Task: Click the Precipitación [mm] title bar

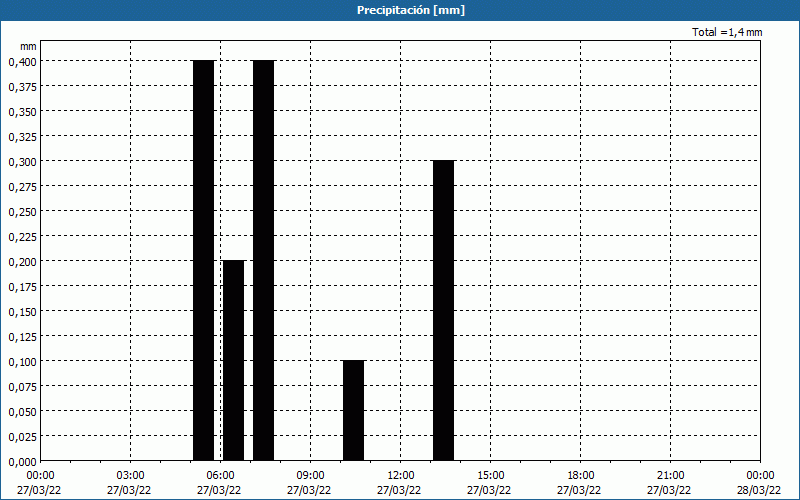Action: [x=400, y=10]
